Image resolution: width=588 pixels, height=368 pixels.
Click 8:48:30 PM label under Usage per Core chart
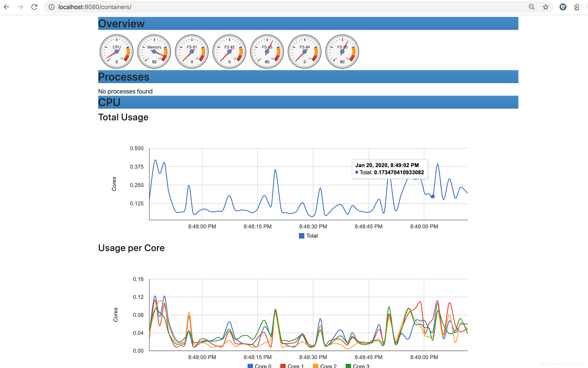313,357
